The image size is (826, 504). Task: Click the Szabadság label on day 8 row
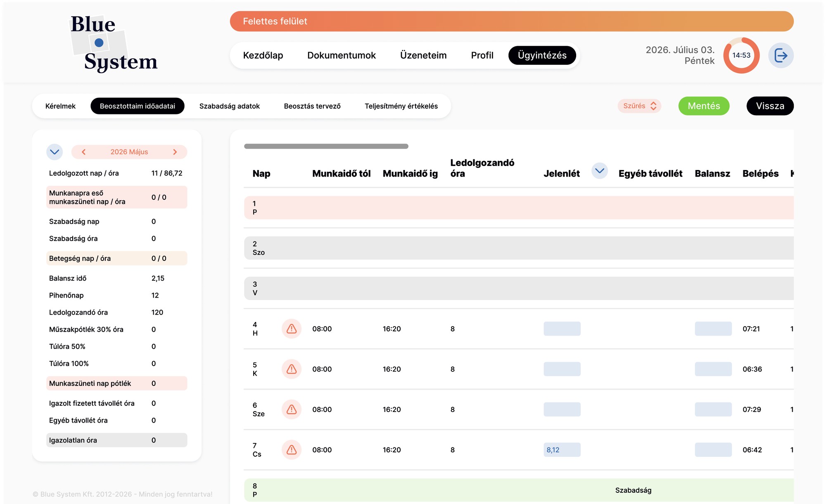coord(633,490)
